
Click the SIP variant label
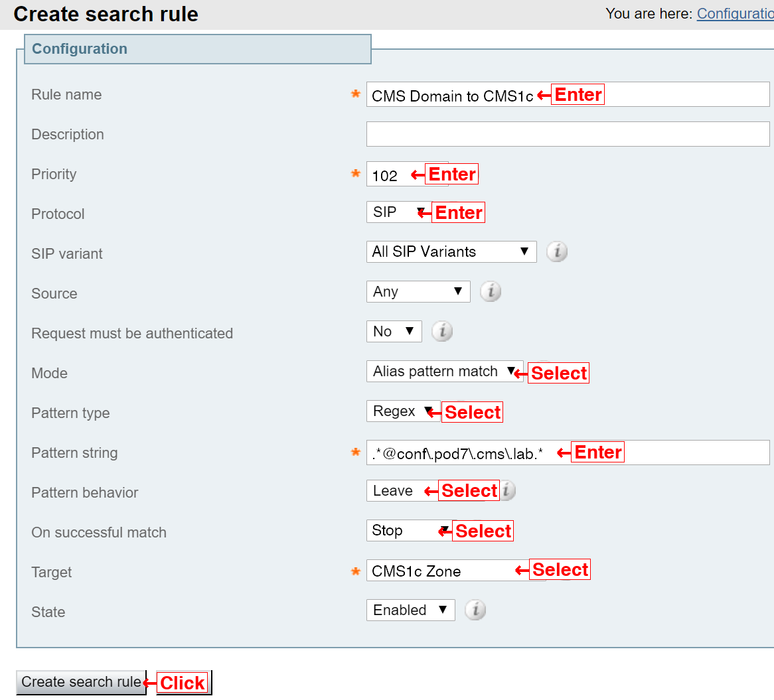click(x=66, y=253)
